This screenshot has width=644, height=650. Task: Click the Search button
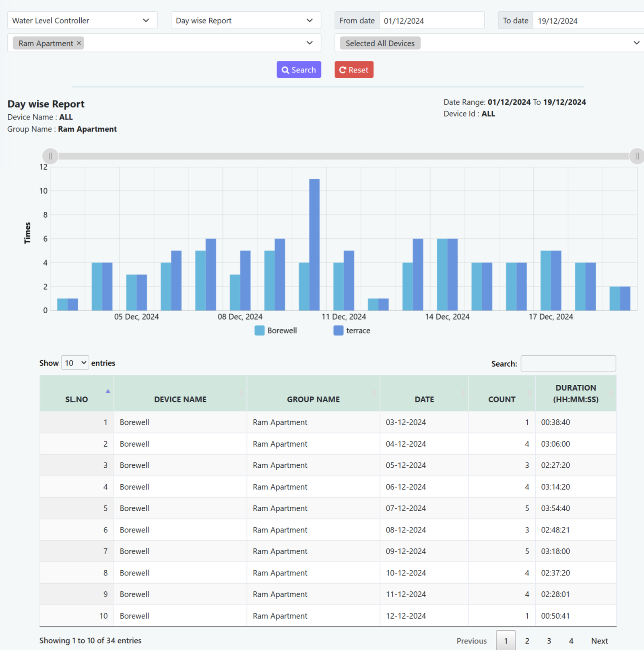pyautogui.click(x=299, y=70)
